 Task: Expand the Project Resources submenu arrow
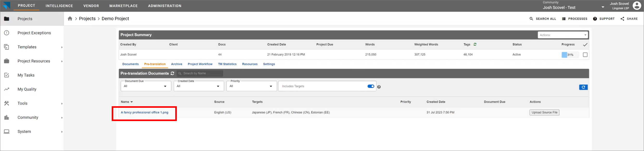[62, 61]
